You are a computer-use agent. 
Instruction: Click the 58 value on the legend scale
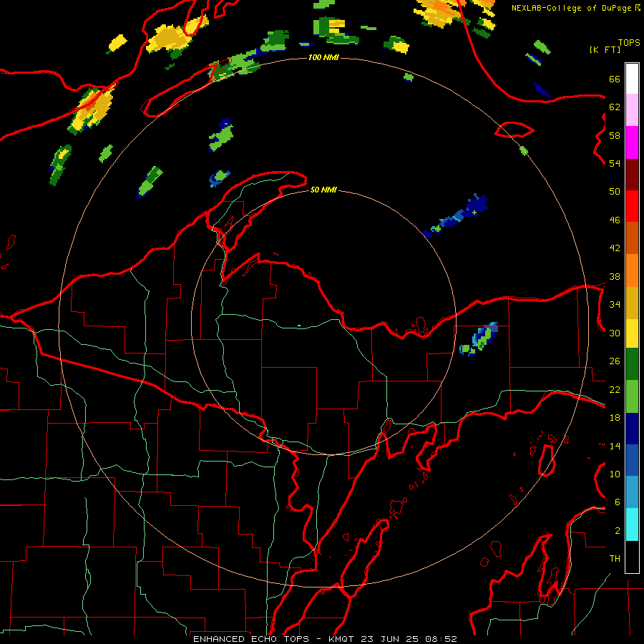615,135
